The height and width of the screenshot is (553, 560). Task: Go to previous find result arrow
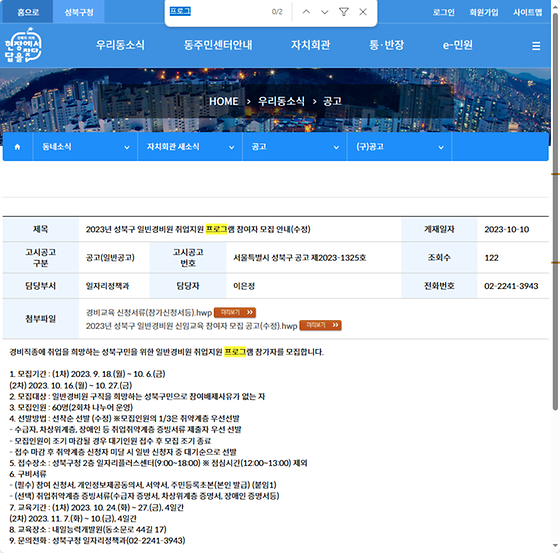point(306,12)
